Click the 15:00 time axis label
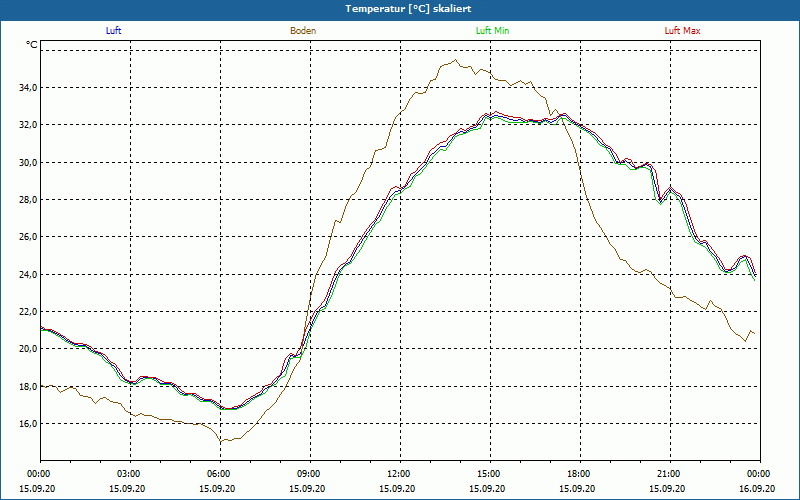800x500 pixels. tap(490, 473)
